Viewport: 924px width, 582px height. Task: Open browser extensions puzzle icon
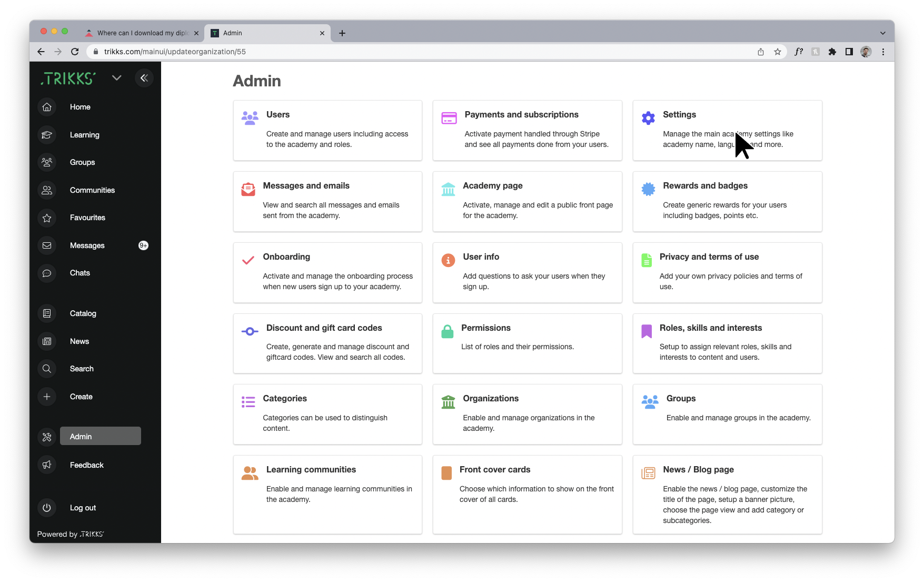[x=832, y=52]
